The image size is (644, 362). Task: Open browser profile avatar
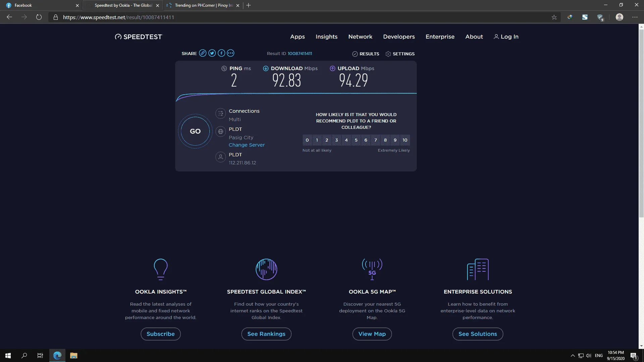(620, 17)
